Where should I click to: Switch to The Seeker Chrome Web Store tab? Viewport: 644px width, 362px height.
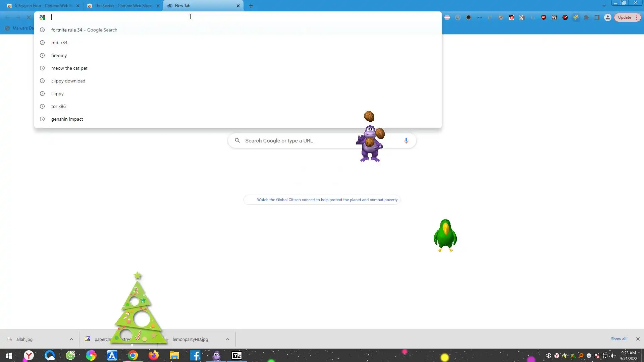[123, 6]
